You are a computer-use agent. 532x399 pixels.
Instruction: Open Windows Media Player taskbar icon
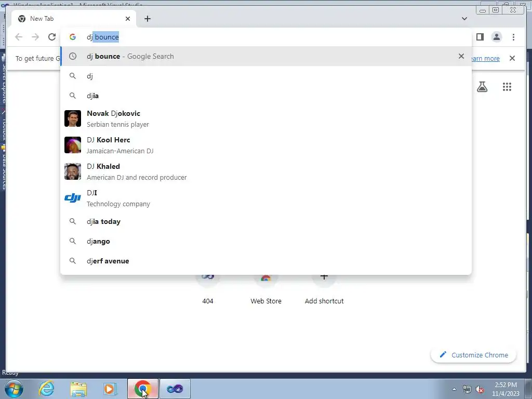point(110,389)
